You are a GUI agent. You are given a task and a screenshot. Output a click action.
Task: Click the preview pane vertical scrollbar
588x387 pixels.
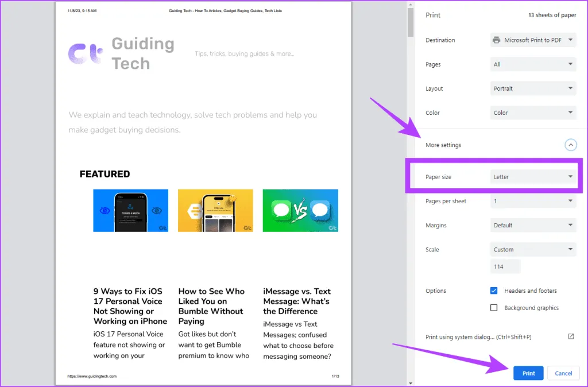[410, 23]
